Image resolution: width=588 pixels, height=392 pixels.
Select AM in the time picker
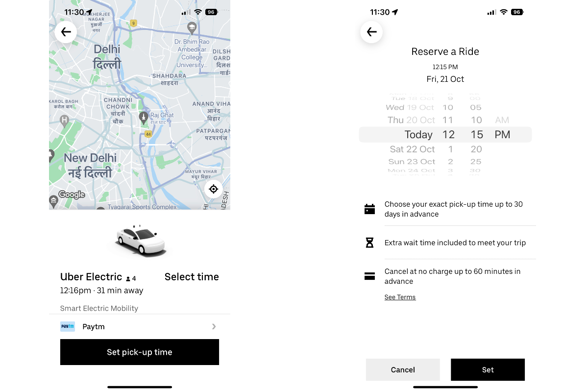502,120
